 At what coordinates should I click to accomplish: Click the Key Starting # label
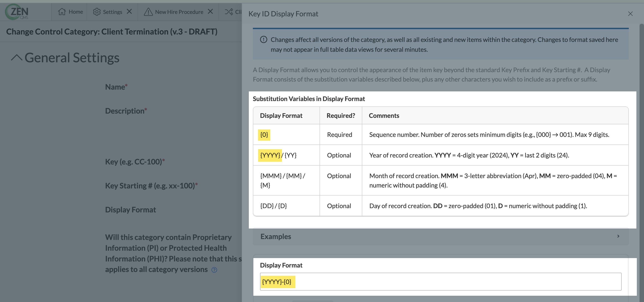151,186
